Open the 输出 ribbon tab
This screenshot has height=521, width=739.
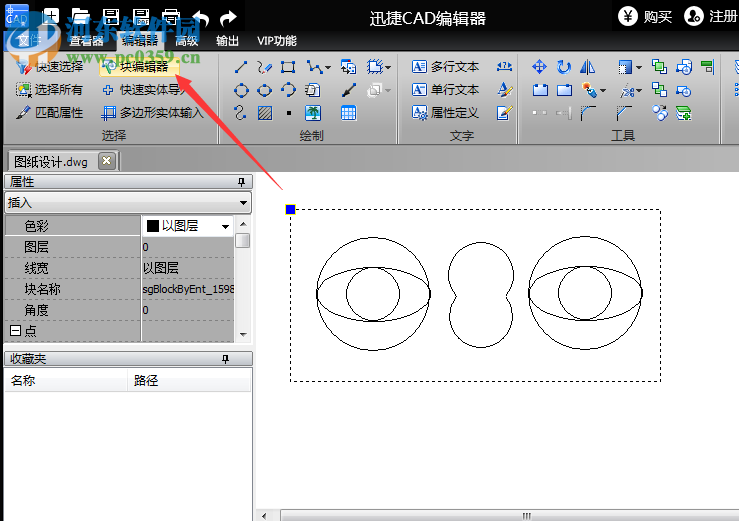point(227,41)
